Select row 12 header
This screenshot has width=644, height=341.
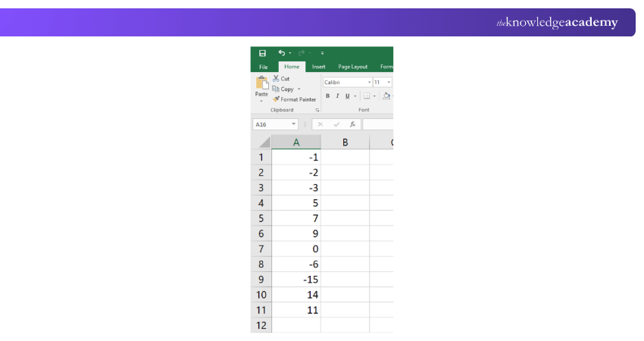(261, 325)
